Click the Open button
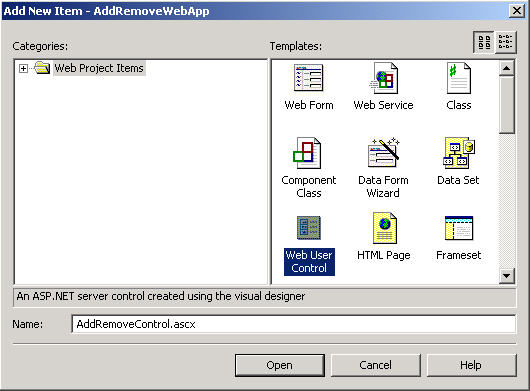The height and width of the screenshot is (391, 530). (x=280, y=365)
